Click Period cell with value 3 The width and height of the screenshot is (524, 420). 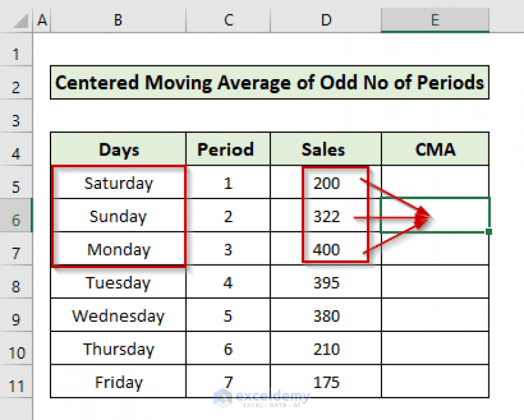coord(228,248)
